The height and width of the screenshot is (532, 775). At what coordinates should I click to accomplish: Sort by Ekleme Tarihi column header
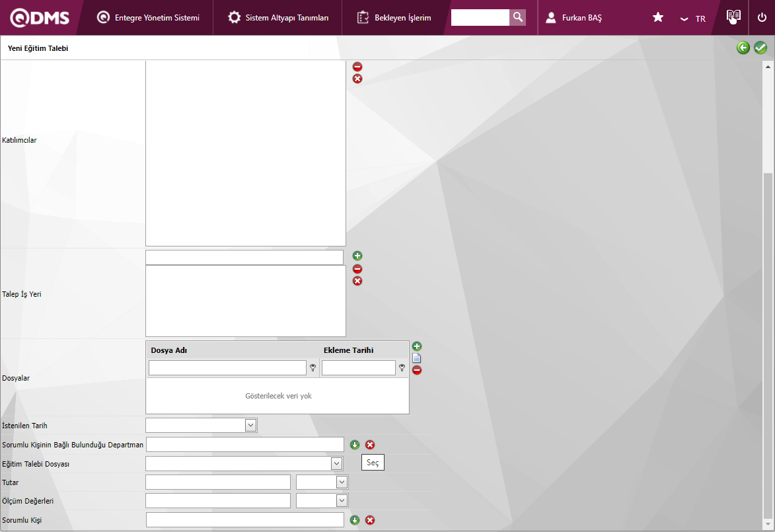348,350
